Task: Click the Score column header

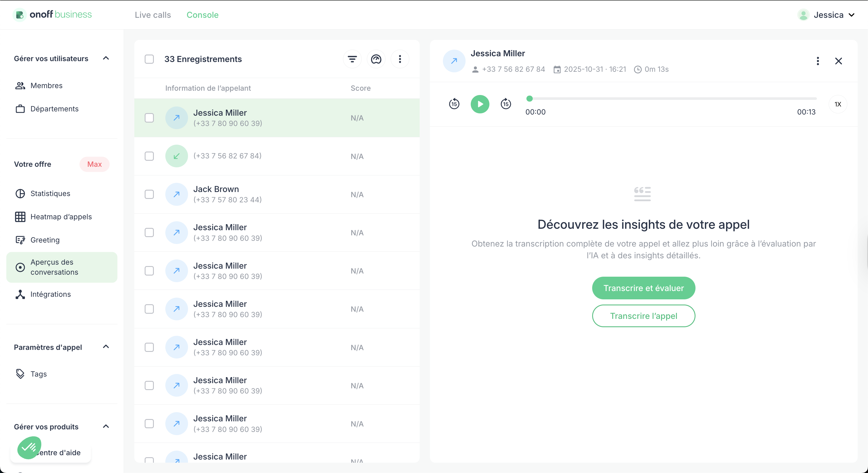Action: tap(360, 88)
